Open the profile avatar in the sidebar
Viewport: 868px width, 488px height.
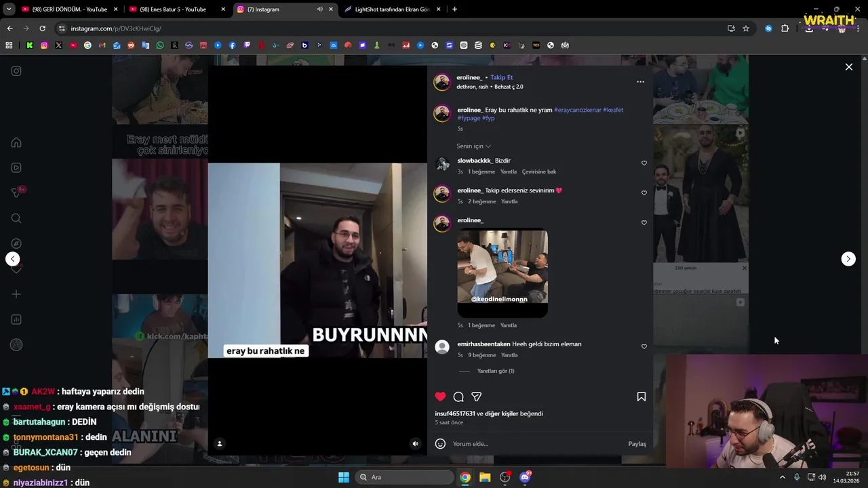16,345
